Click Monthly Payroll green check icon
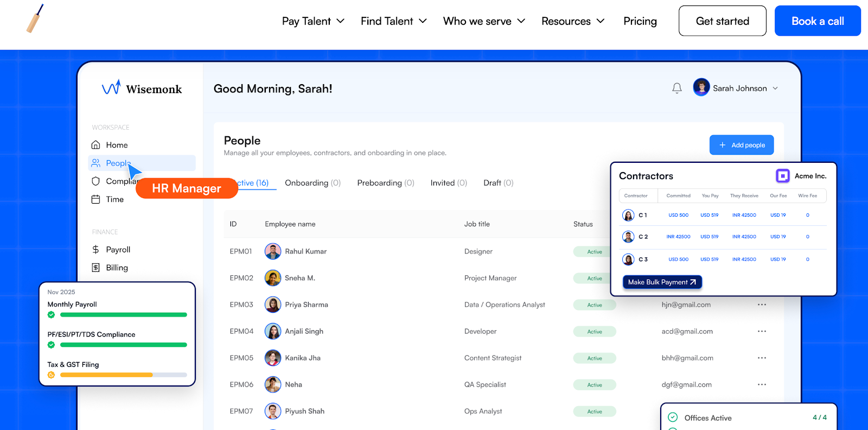This screenshot has width=868, height=430. click(52, 315)
